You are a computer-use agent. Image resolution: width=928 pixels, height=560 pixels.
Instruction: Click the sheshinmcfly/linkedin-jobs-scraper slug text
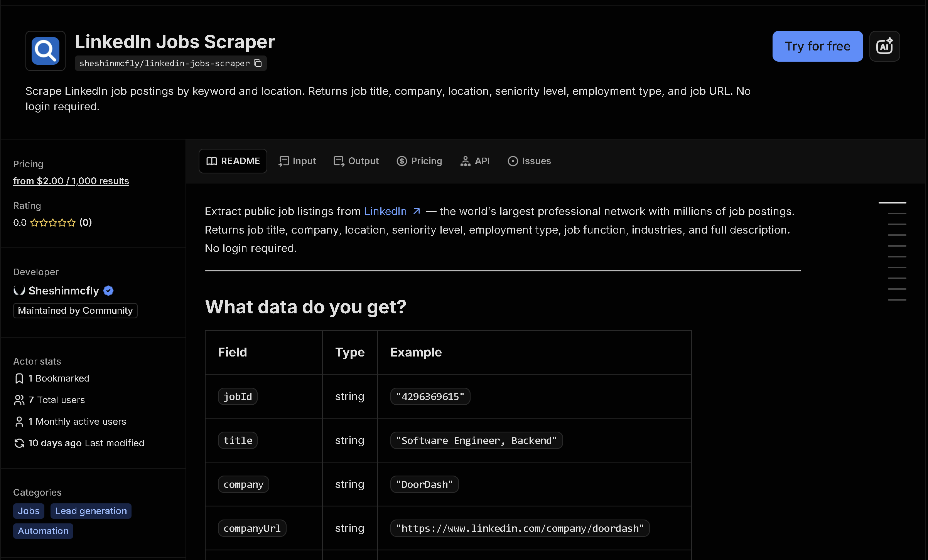tap(165, 63)
